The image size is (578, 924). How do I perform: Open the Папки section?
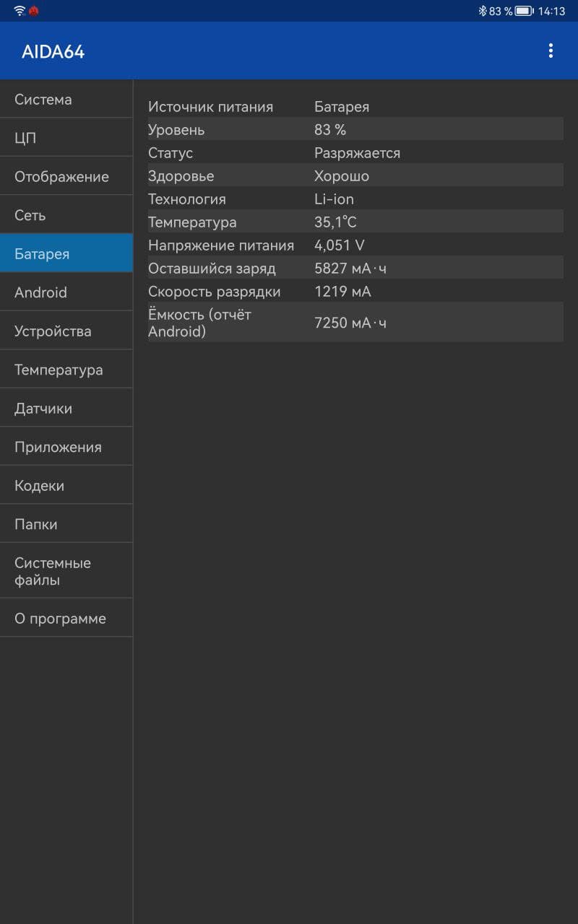click(66, 524)
